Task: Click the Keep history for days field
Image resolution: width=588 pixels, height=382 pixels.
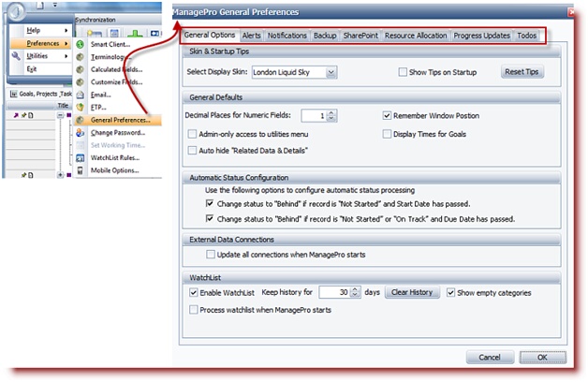Action: (x=334, y=292)
